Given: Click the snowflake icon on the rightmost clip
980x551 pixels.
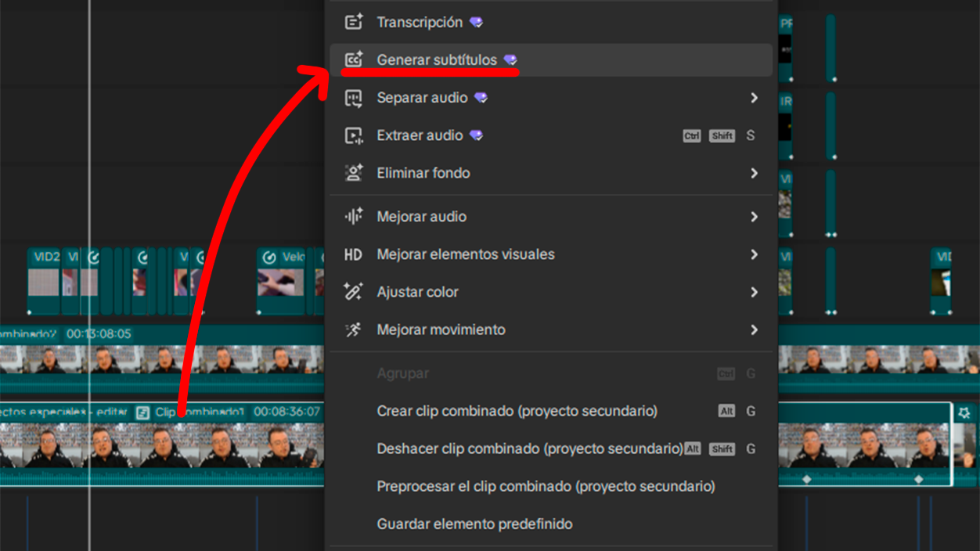Looking at the screenshot, I should tap(964, 413).
